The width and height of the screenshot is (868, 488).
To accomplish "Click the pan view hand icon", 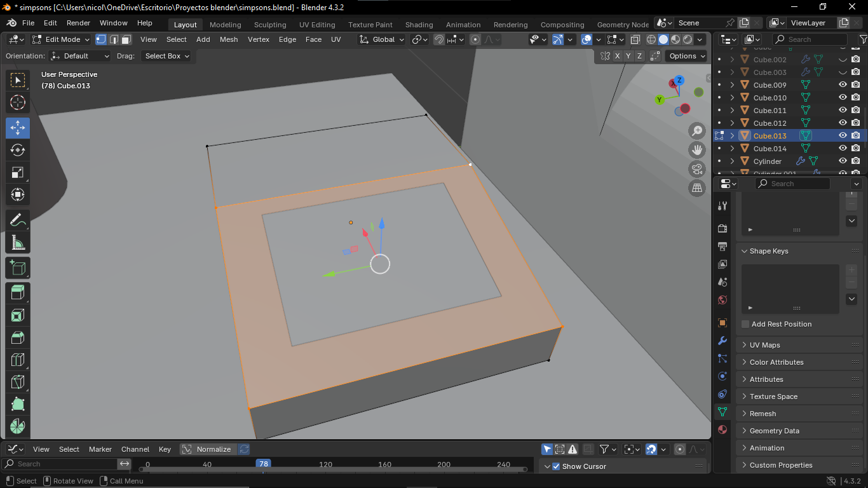I will (697, 150).
